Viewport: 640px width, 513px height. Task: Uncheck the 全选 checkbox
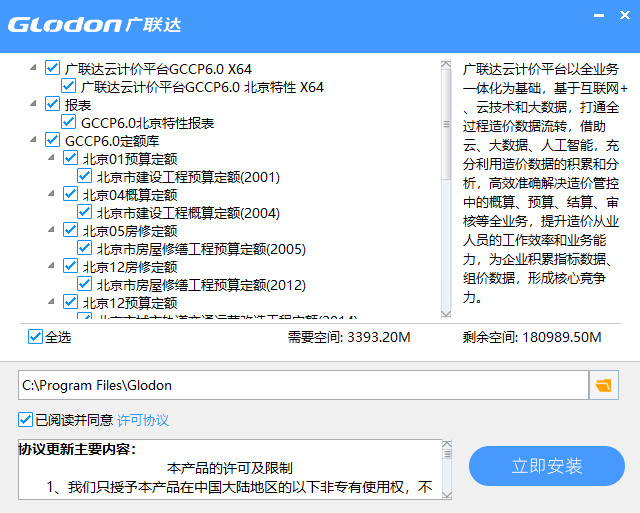36,337
